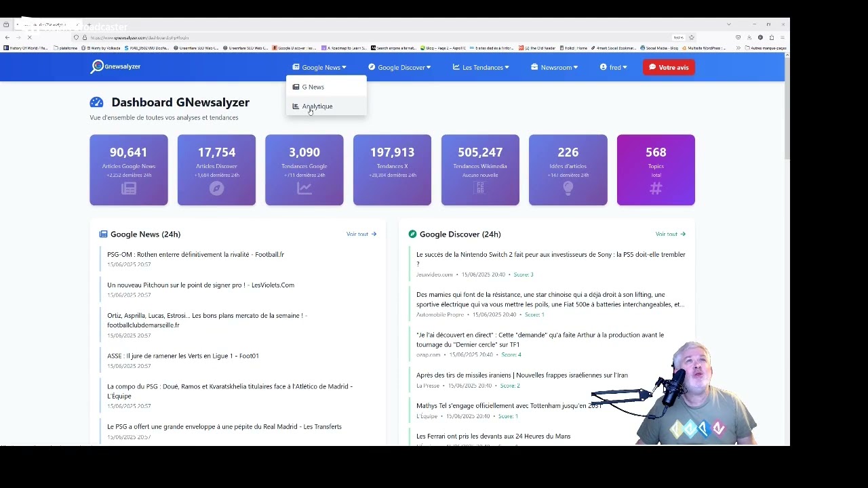Open Autres marque-pages folder
This screenshot has width=868, height=488.
pyautogui.click(x=766, y=48)
